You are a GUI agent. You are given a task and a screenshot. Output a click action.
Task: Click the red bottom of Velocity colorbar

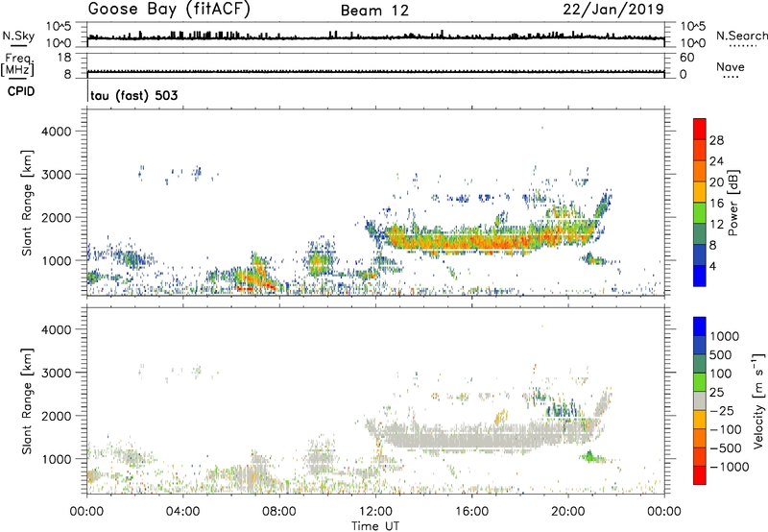[x=700, y=475]
